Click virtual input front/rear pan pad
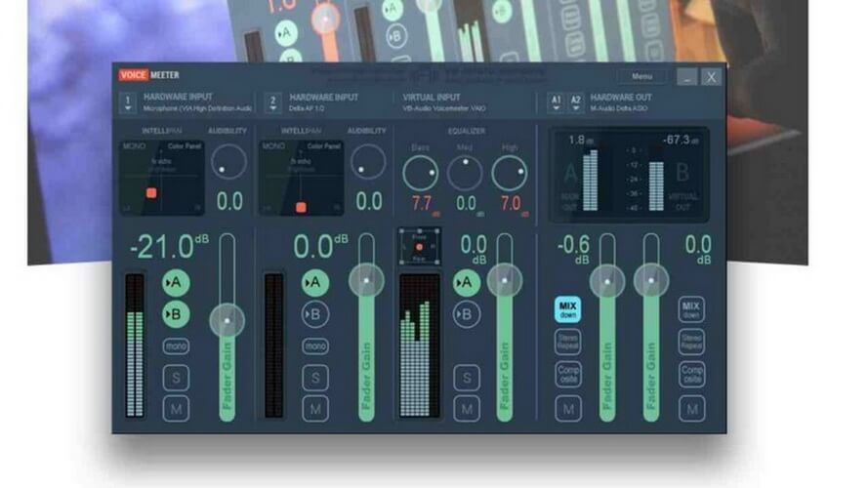This screenshot has height=488, width=868. 419,247
